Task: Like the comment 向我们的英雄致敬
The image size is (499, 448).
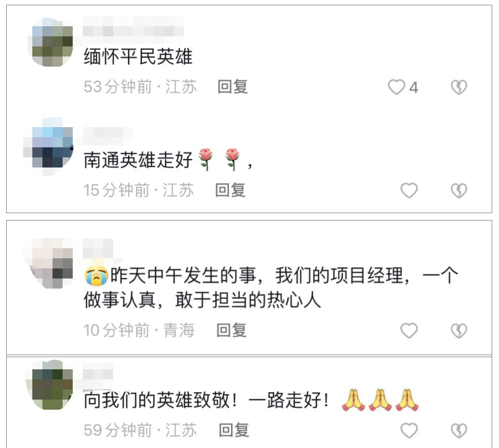Action: pos(409,431)
